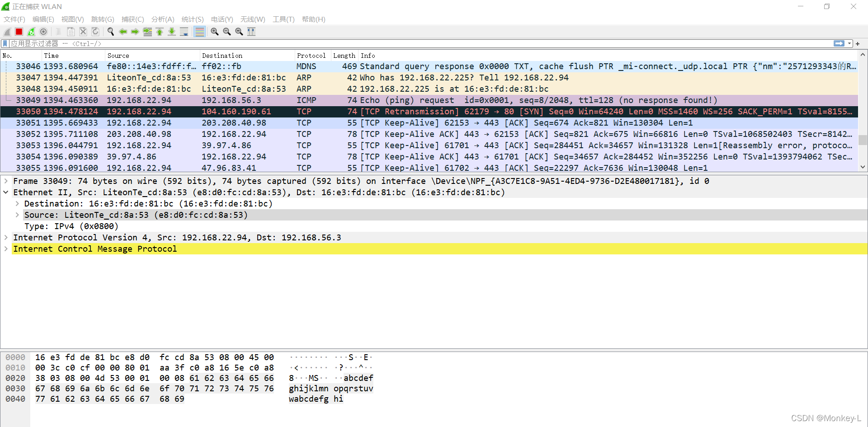Click the close capture file X icon
Screen dimensions: 868x427
(x=83, y=32)
